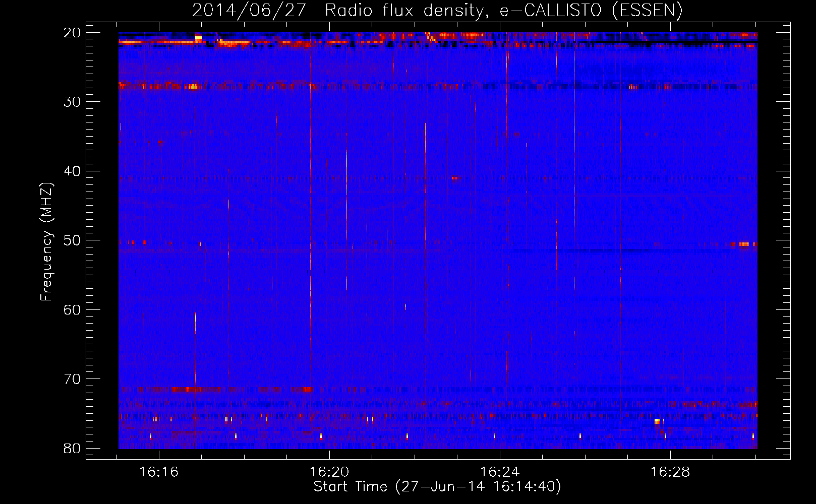Click the 'Start Time (27-Jun-14 16:14:40)' label

[437, 487]
